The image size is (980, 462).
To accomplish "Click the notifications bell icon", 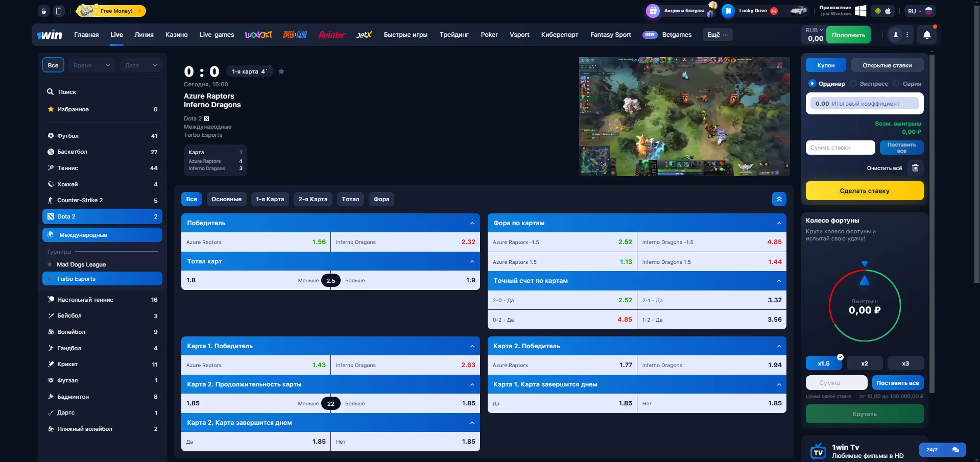I will pyautogui.click(x=927, y=35).
